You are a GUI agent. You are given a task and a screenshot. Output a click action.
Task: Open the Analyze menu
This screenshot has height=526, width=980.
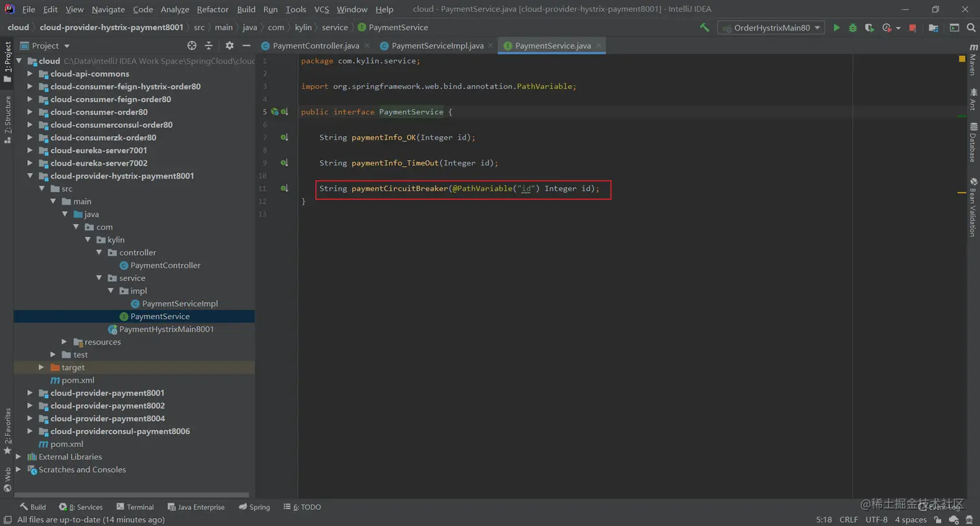tap(174, 9)
